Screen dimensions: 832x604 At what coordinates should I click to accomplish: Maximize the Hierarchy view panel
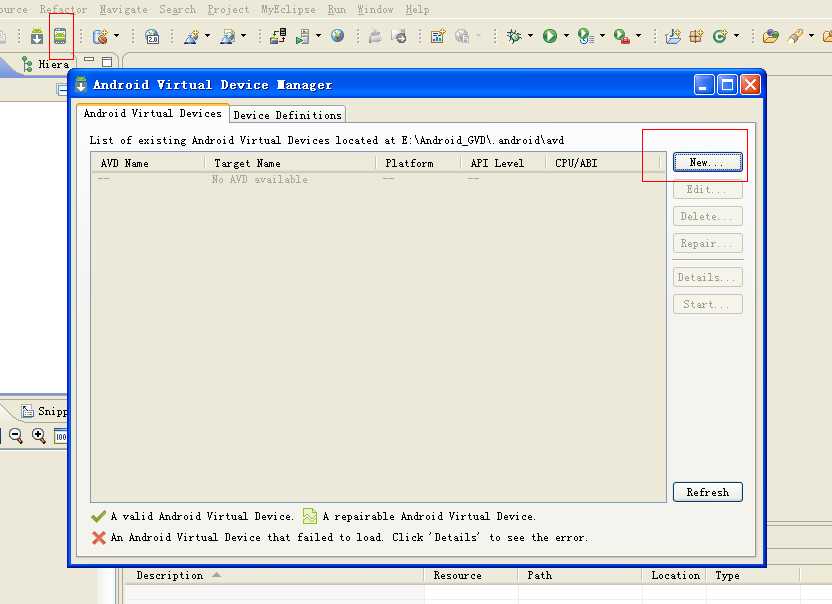coord(107,62)
